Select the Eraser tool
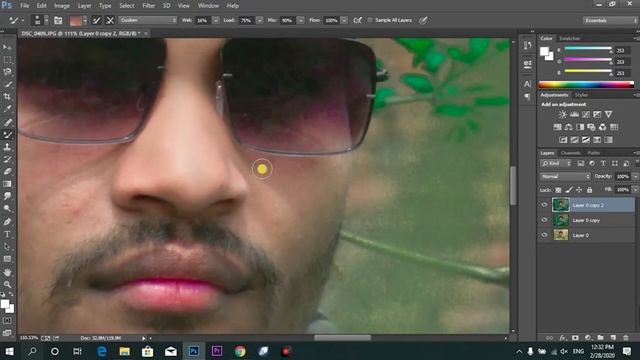Image resolution: width=640 pixels, height=360 pixels. tap(7, 171)
